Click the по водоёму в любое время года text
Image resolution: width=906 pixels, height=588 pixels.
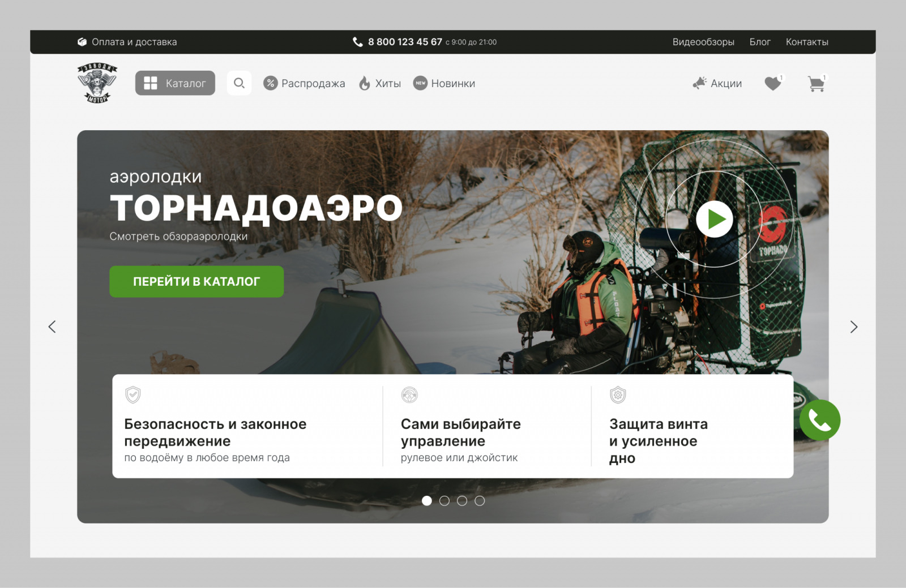207,457
